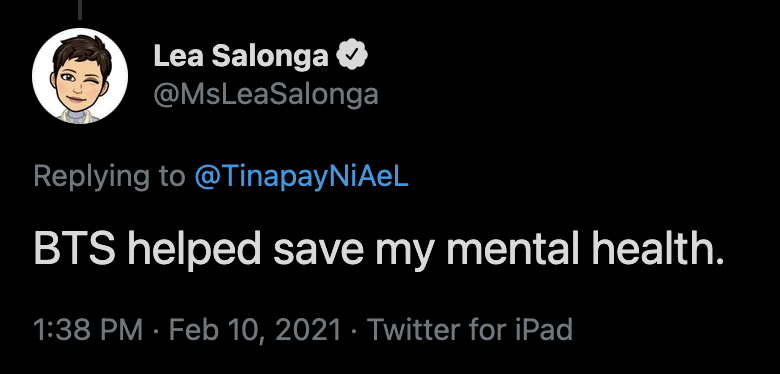The image size is (780, 374).
Task: Click the Feb 10, 2021 date
Action: (x=255, y=329)
